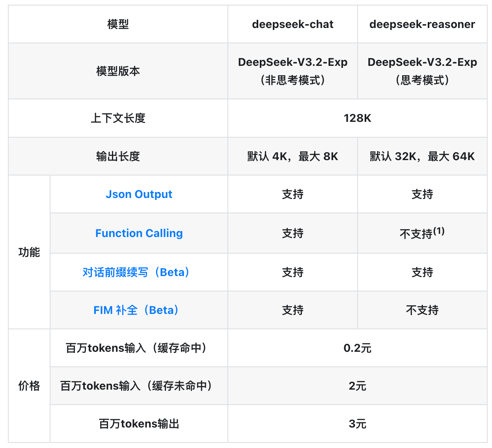492x448 pixels.
Task: Click the DeepSeek-V3.2-Exp（非思考模式）cell
Action: click(x=293, y=71)
